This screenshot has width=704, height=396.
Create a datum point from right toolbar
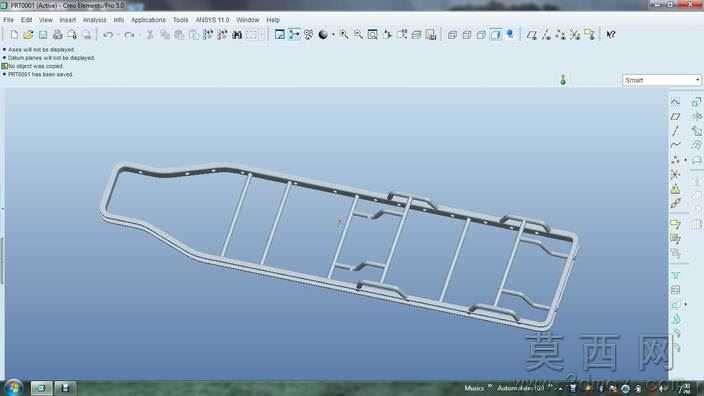(x=675, y=160)
